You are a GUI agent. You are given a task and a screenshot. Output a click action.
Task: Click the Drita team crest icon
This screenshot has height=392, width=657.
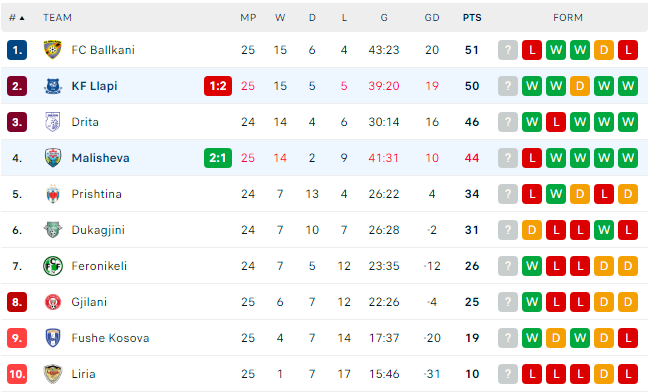53,122
